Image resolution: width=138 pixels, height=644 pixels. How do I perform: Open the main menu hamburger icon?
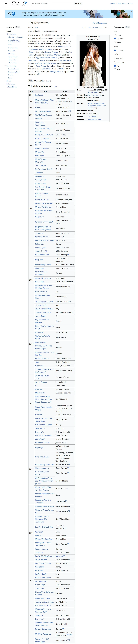click(6, 4)
